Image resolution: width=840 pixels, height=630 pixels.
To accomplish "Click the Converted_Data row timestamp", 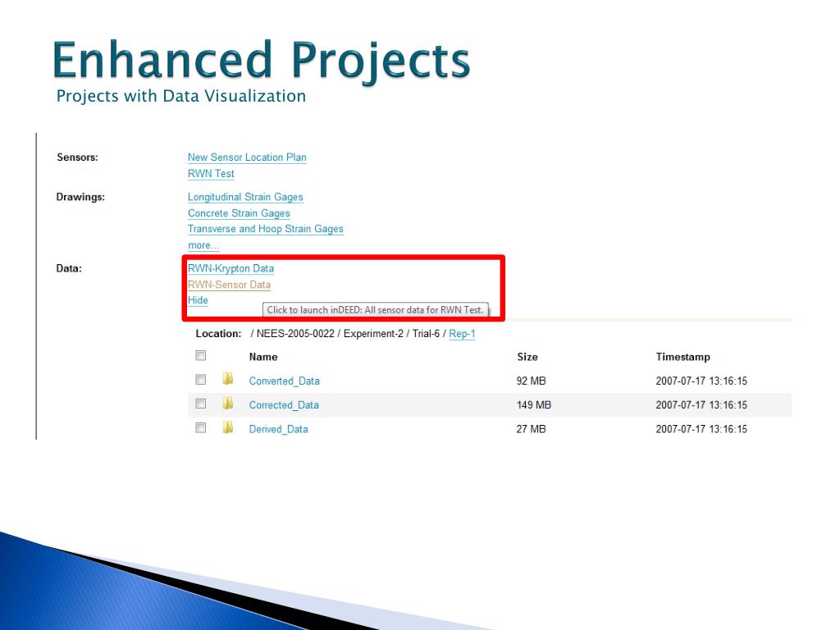I will tap(701, 381).
